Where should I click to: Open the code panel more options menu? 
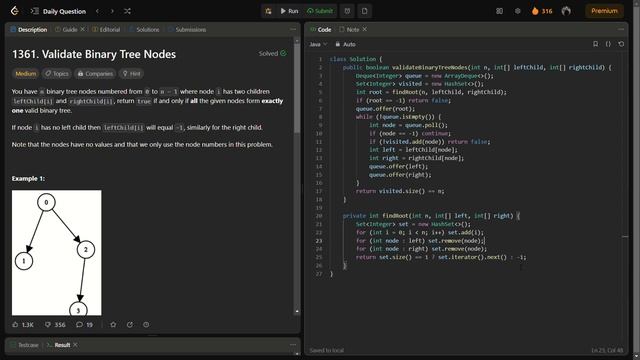pos(621,29)
